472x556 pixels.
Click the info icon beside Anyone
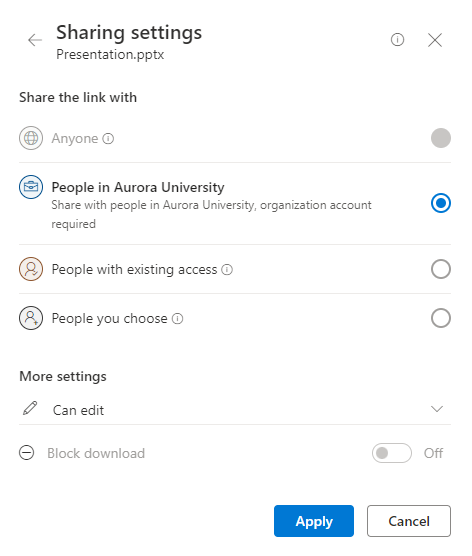[108, 138]
